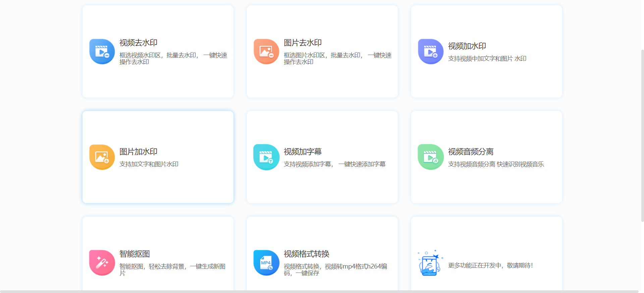Click description 支持视频音频分离 快速识别视频音乐
This screenshot has width=644, height=293.
pyautogui.click(x=496, y=164)
